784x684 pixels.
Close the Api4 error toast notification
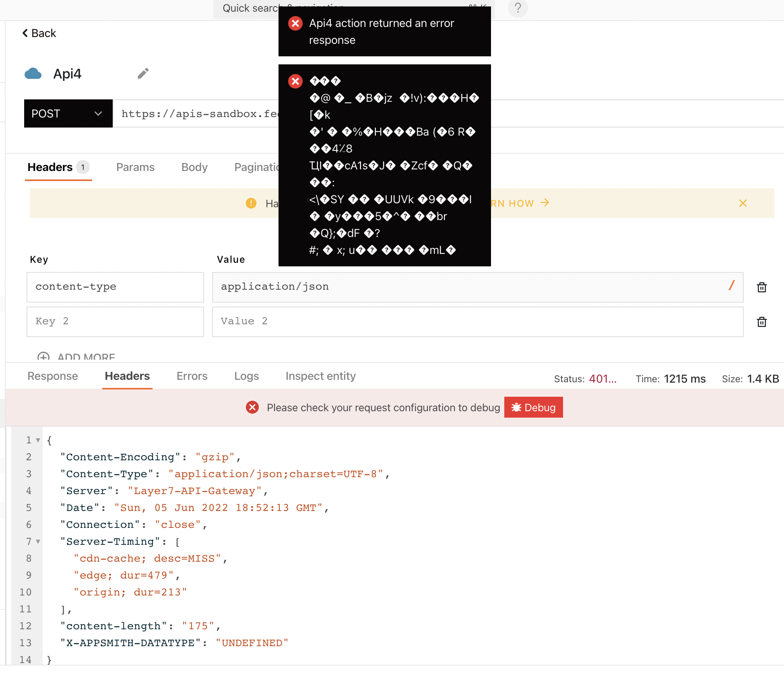tap(295, 23)
